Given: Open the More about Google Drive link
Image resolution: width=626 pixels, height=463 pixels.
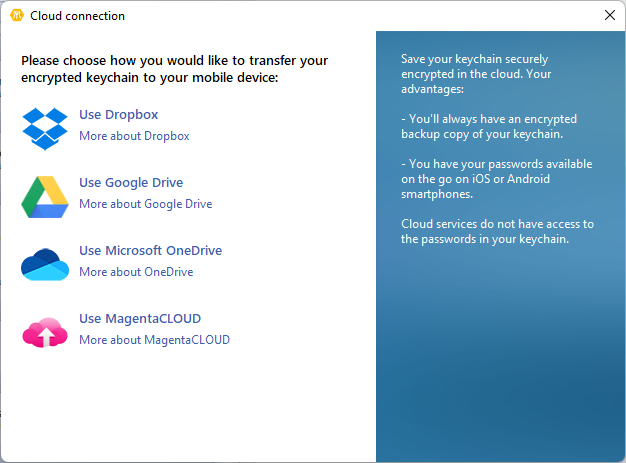Looking at the screenshot, I should (x=145, y=204).
